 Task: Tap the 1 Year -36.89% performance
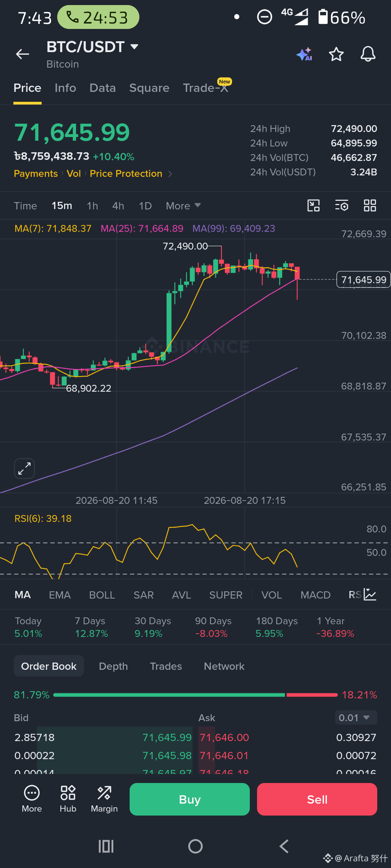coord(335,627)
